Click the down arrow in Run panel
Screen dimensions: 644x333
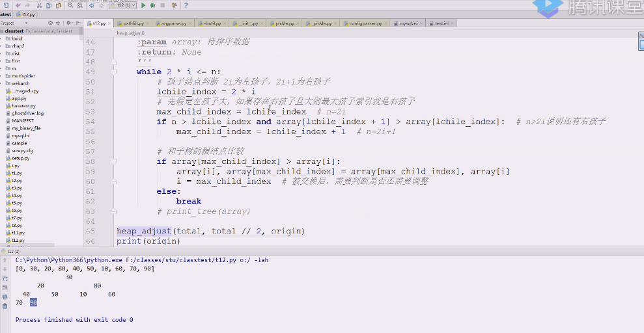5,269
